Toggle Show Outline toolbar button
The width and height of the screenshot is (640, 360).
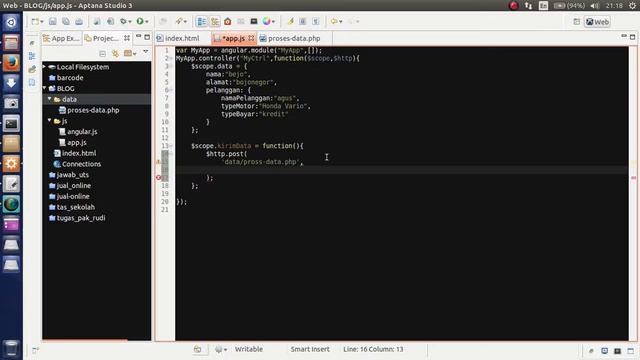coord(201,21)
